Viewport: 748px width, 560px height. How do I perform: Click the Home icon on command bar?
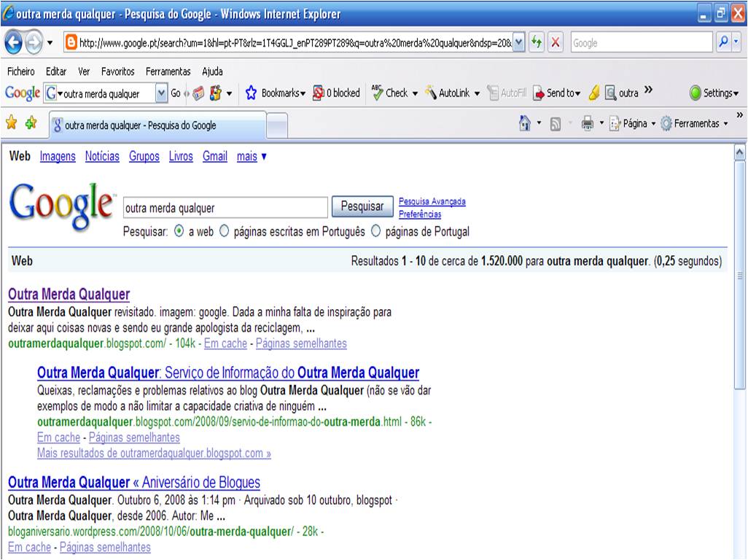click(525, 123)
